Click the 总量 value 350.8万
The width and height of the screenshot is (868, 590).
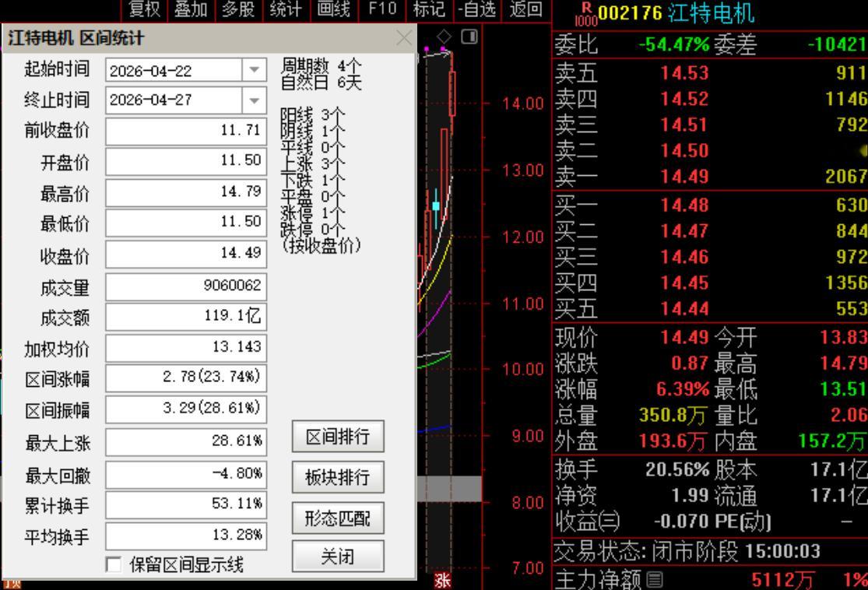coord(673,415)
